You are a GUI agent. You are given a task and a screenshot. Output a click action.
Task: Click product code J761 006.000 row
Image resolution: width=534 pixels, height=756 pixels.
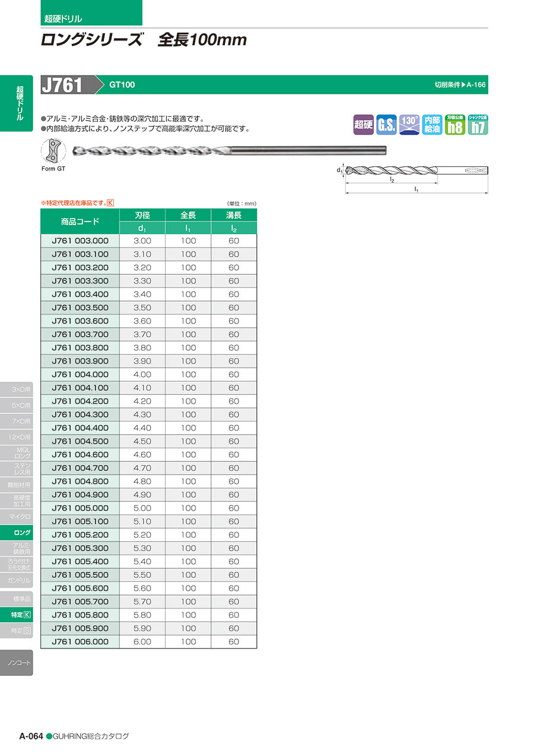[80, 642]
